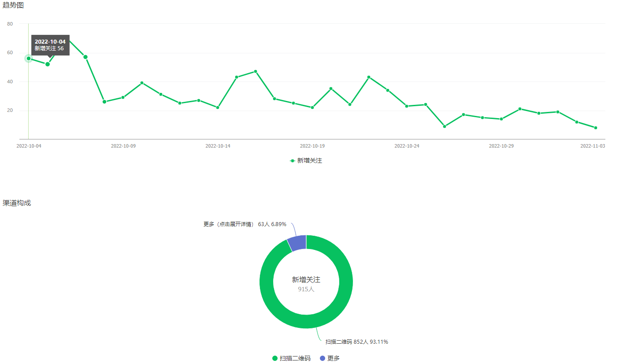Screen dimensions: 623x364
Task: Select the data point above 2022-10-09 axis label
Action: pos(123,97)
